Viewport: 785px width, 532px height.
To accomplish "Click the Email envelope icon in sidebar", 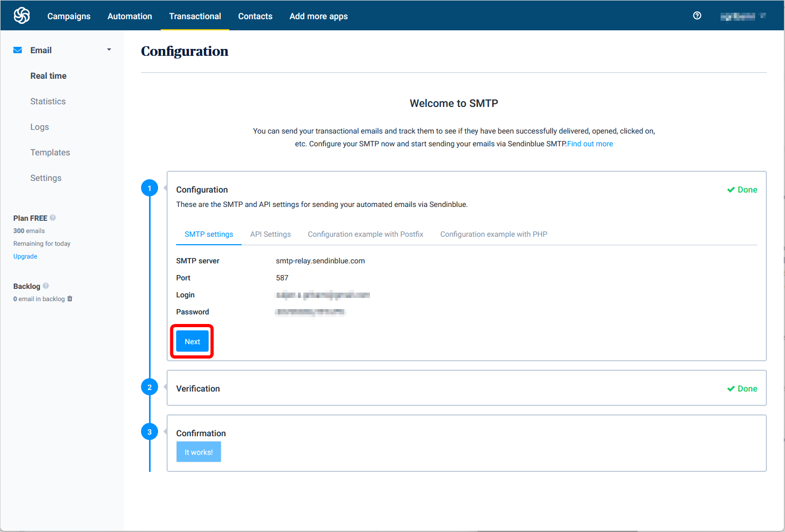I will 18,50.
